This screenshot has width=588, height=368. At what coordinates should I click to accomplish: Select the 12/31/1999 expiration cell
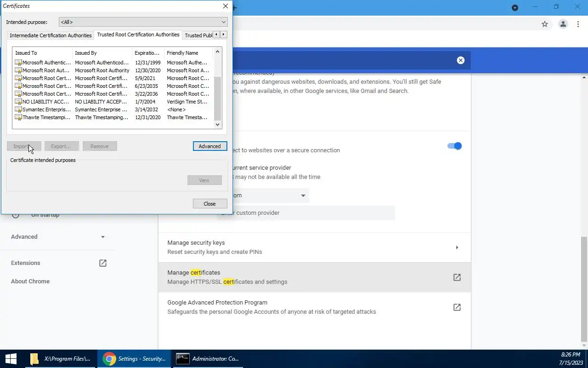(148, 63)
